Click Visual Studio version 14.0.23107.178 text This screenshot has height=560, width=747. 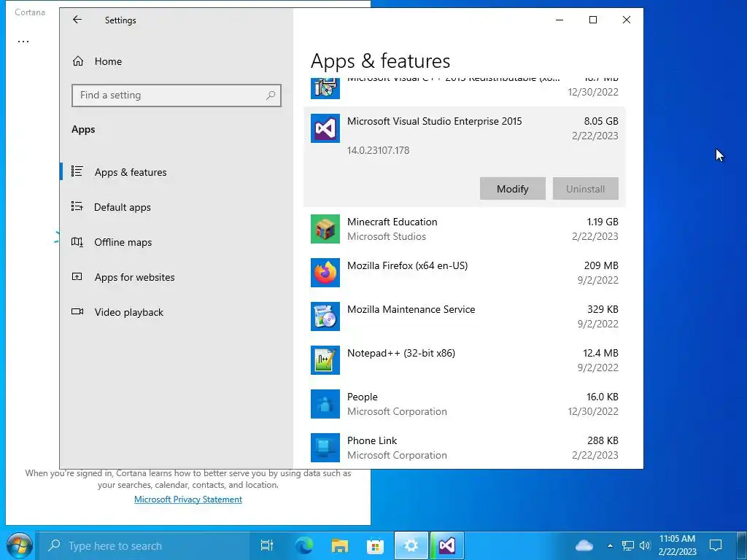click(379, 150)
